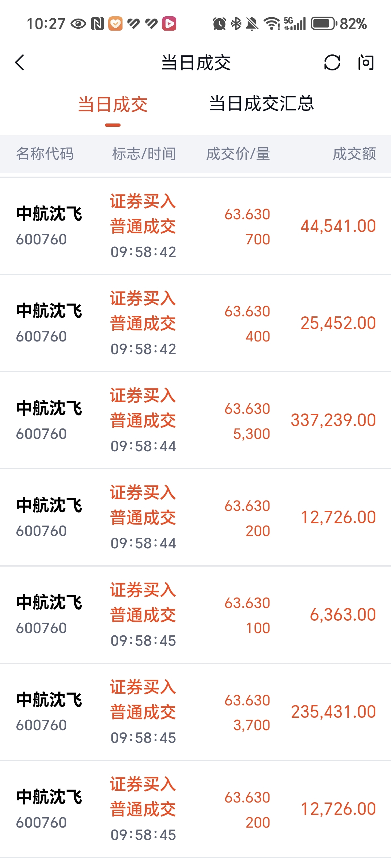Select the 当日成交 tab
Image resolution: width=391 pixels, height=868 pixels.
[113, 105]
